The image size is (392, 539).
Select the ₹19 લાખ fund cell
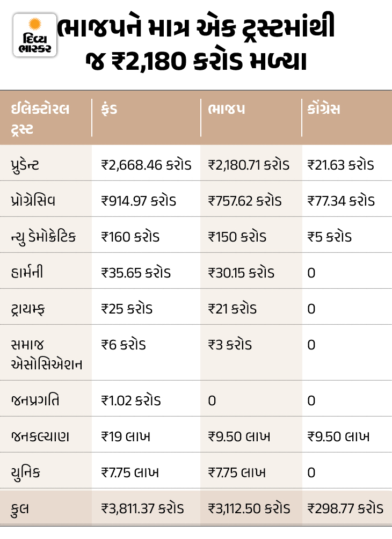pos(126,436)
